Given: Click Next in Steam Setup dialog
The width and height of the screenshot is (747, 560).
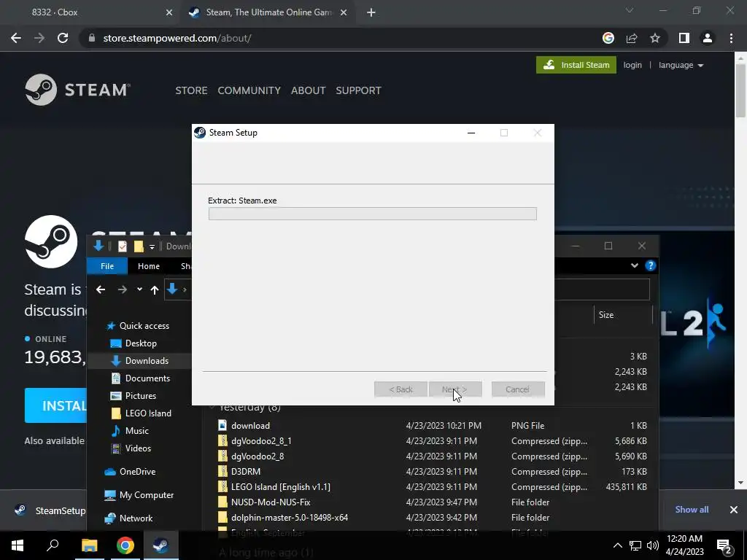Looking at the screenshot, I should point(455,389).
